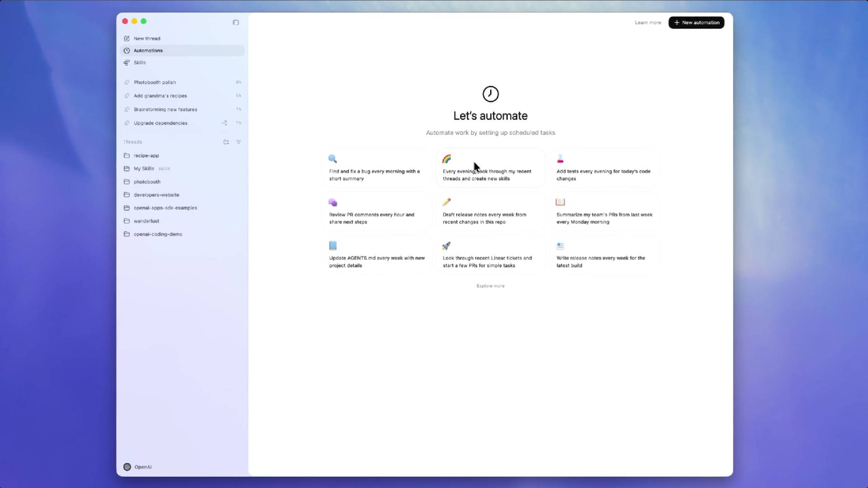Click the fork icon on 'Upgrade dependencies'
Viewport: 868px width, 488px height.
pos(224,123)
